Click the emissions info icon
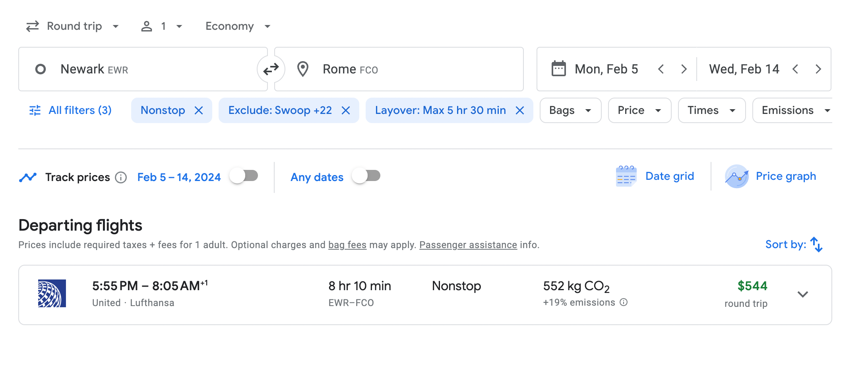The width and height of the screenshot is (868, 366). coord(624,302)
